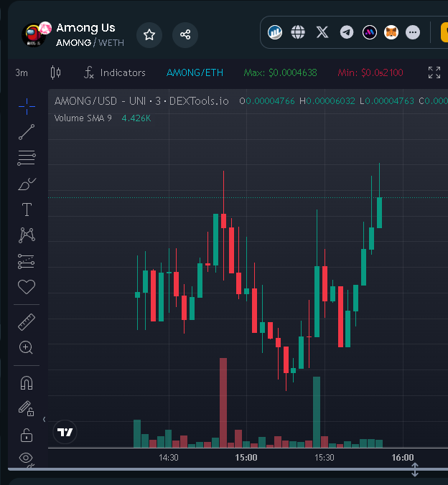The image size is (448, 485).
Task: Click the 4.426K volume value
Action: pos(136,118)
